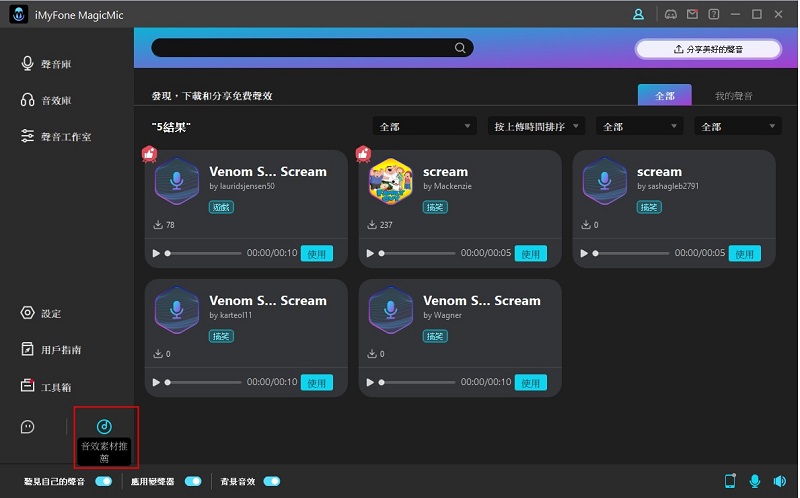Click the speaker volume icon in status bar
The height and width of the screenshot is (498, 800).
(x=780, y=481)
